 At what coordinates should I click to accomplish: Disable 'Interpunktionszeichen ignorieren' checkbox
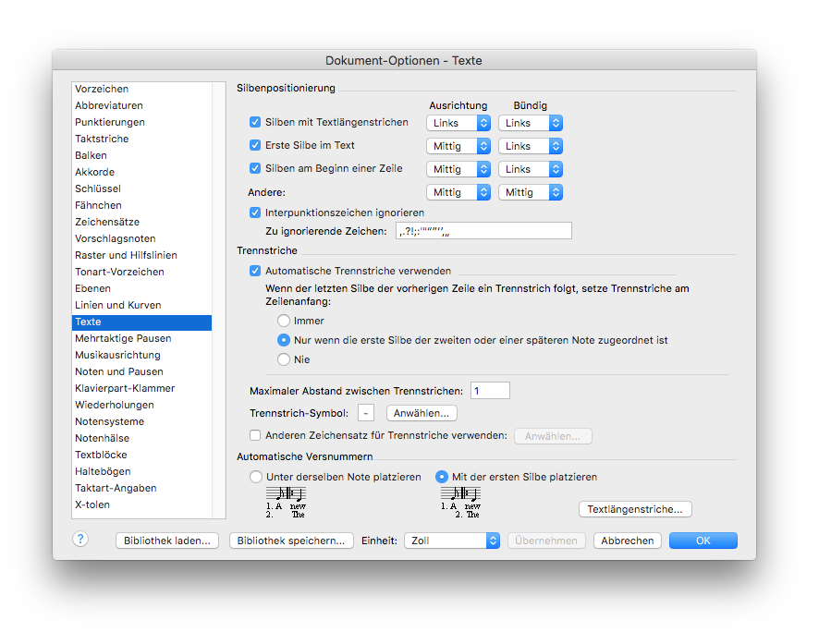255,213
